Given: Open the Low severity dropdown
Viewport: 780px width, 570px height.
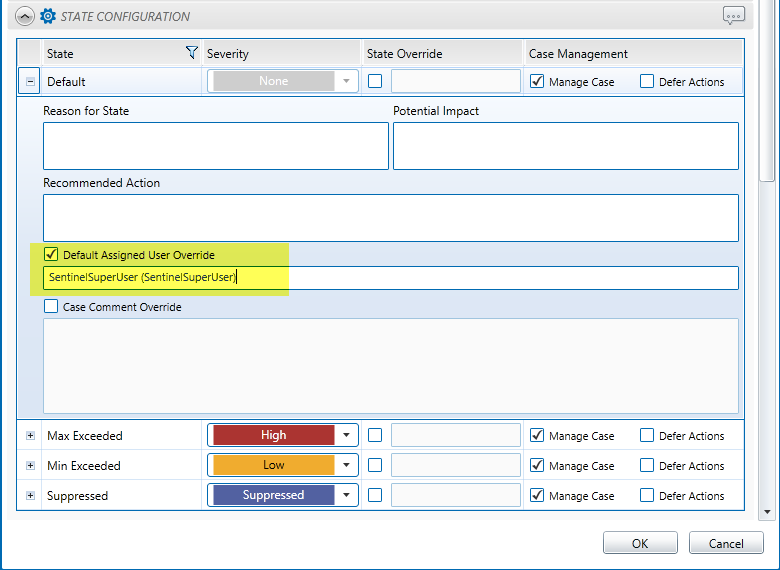Looking at the screenshot, I should click(x=346, y=466).
